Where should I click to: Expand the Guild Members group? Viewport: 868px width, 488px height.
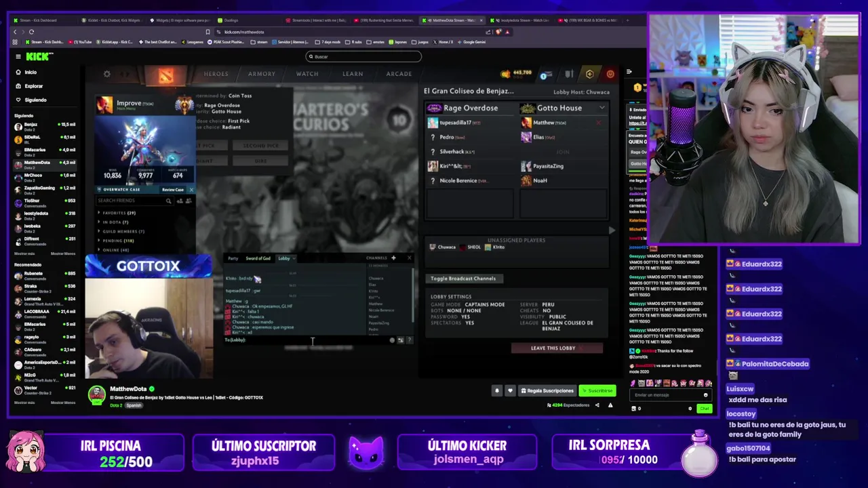(x=121, y=231)
